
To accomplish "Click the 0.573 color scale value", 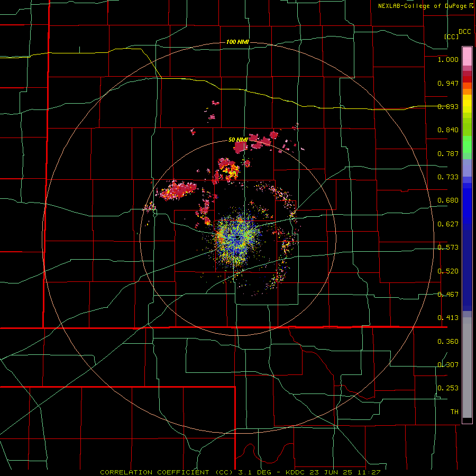I will click(448, 248).
